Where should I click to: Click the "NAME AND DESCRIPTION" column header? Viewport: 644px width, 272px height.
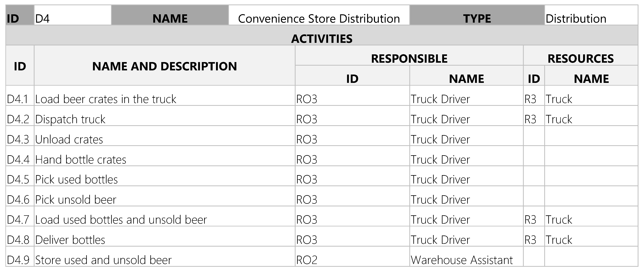coord(164,66)
